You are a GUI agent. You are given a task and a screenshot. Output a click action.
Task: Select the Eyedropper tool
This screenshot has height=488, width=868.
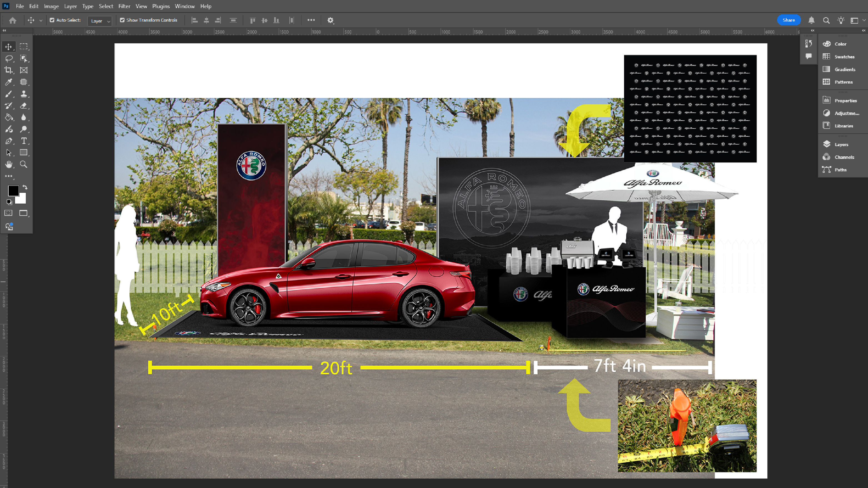point(8,82)
